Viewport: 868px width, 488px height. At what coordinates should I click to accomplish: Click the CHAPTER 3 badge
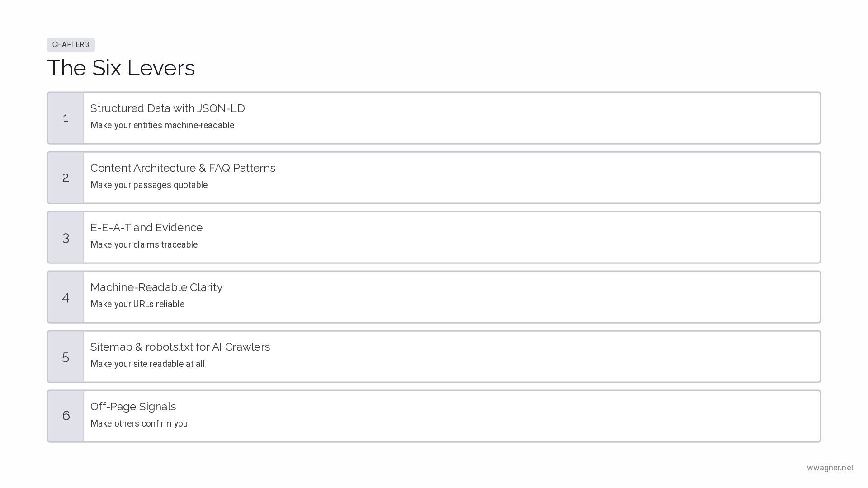click(71, 44)
